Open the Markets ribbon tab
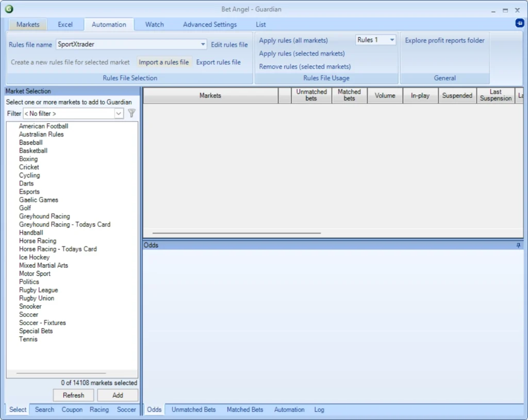 [x=28, y=25]
